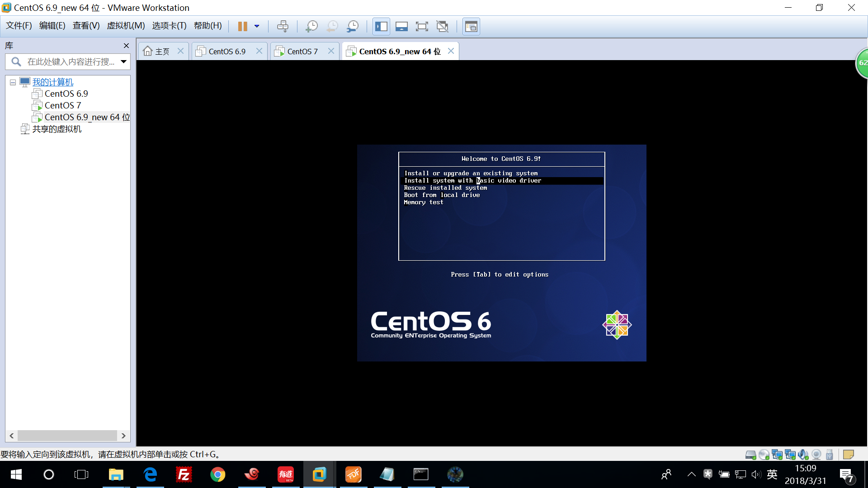Open the Windows Start menu

16,474
